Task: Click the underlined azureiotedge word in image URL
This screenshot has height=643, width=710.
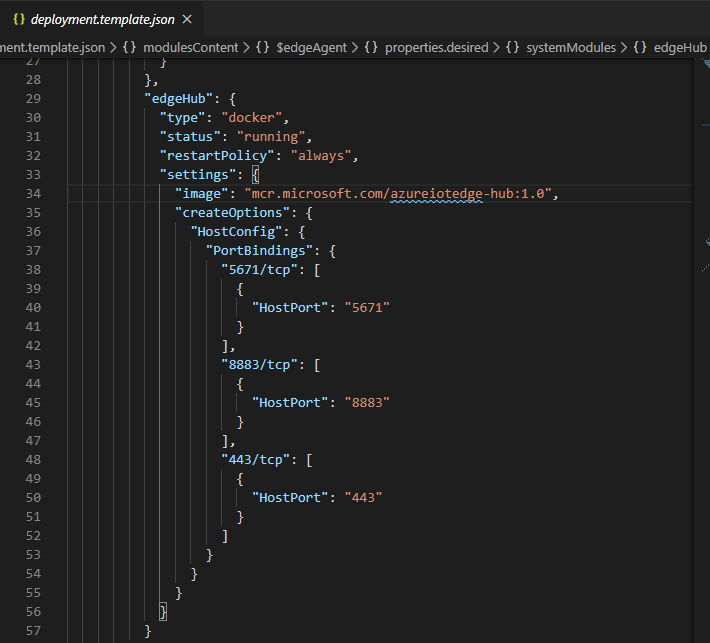Action: pos(437,194)
